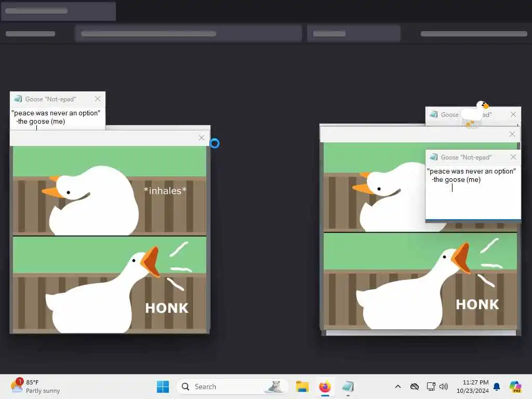Click the search highlights image in the search box
The width and height of the screenshot is (532, 399).
275,387
